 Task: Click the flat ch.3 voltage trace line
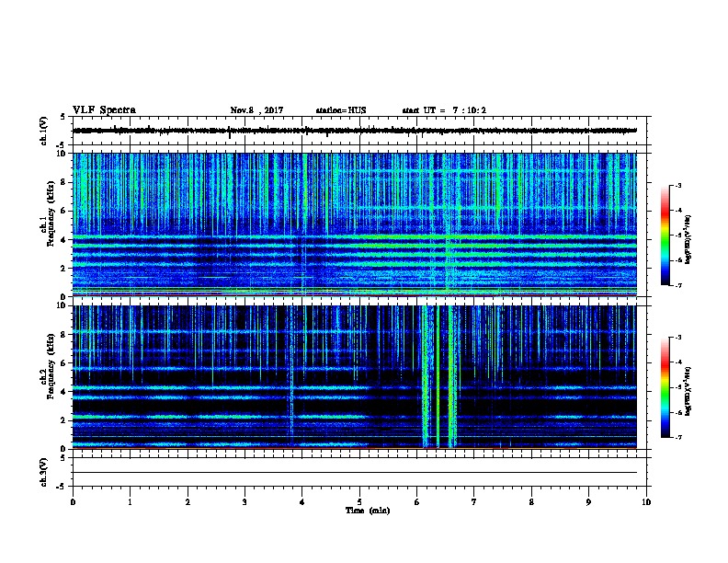click(x=355, y=473)
